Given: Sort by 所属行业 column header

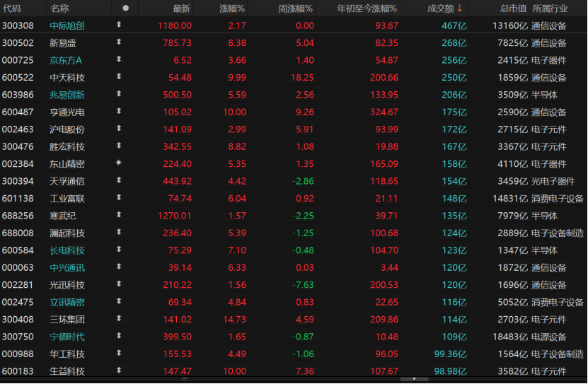Looking at the screenshot, I should [550, 8].
